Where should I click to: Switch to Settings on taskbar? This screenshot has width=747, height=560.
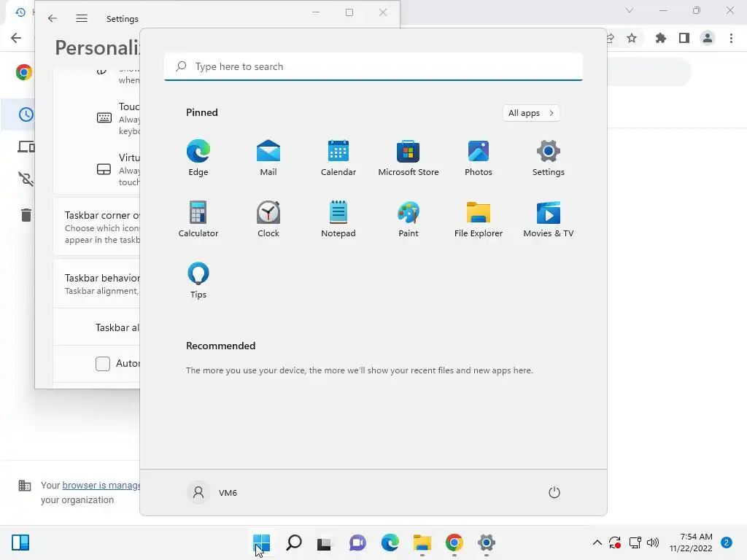tap(486, 542)
